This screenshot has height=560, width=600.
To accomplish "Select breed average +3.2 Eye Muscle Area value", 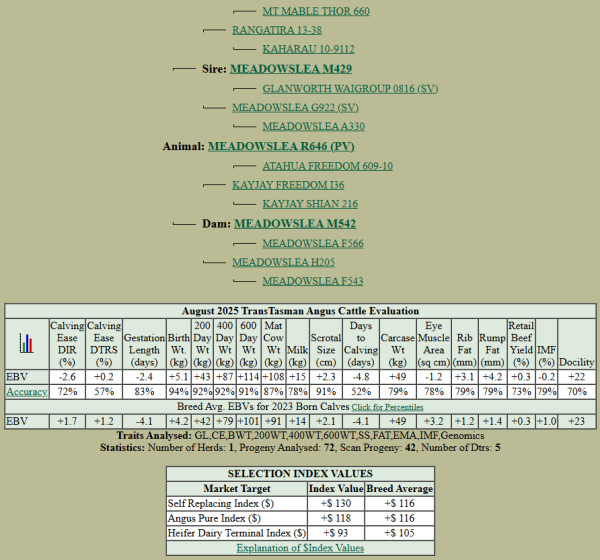I will coord(434,421).
